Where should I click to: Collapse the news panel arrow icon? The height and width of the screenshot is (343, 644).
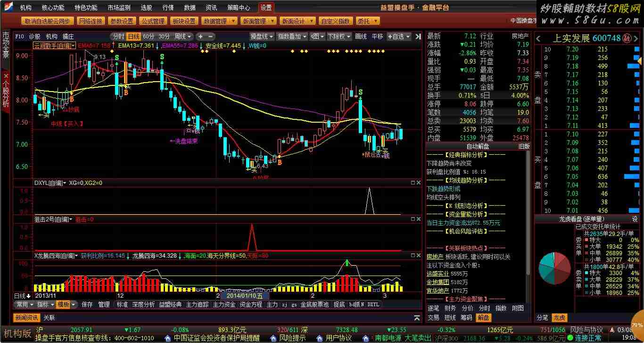[417, 318]
